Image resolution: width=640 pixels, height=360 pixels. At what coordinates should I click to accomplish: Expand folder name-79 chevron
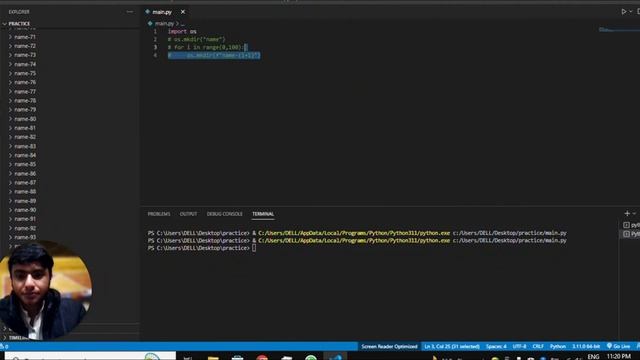(x=10, y=110)
